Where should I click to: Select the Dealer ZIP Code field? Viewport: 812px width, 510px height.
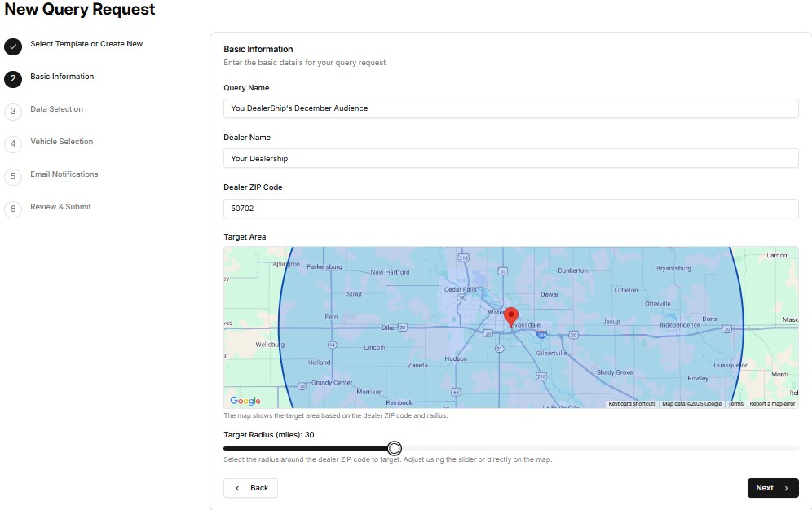510,208
